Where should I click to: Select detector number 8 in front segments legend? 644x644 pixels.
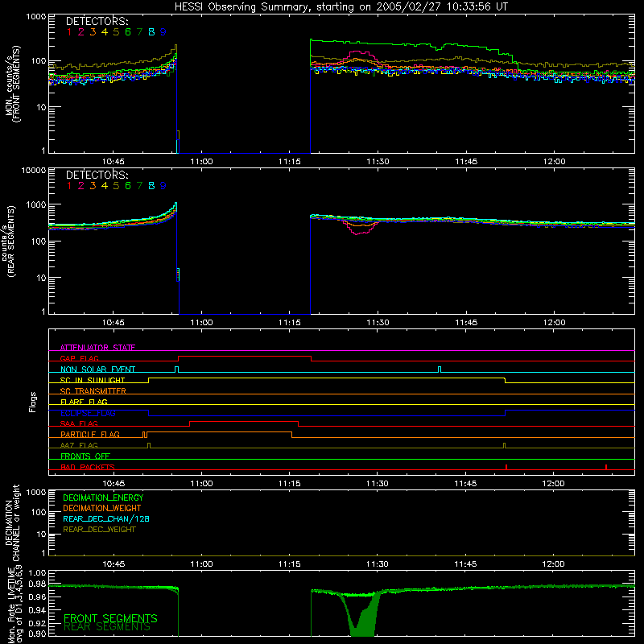(x=151, y=32)
